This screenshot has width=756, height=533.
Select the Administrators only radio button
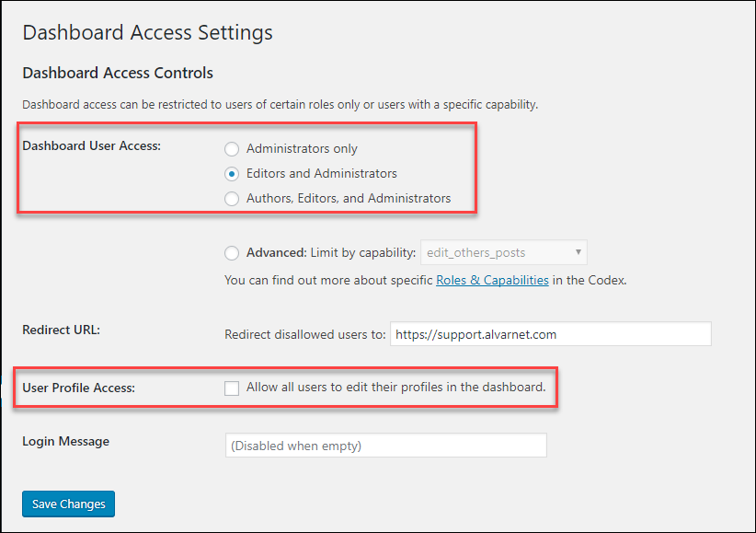[232, 149]
